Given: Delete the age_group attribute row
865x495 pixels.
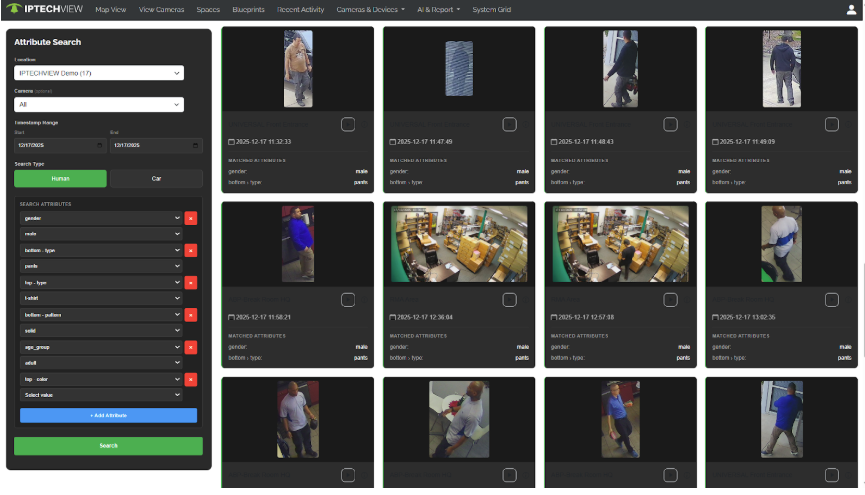Looking at the screenshot, I should (191, 347).
